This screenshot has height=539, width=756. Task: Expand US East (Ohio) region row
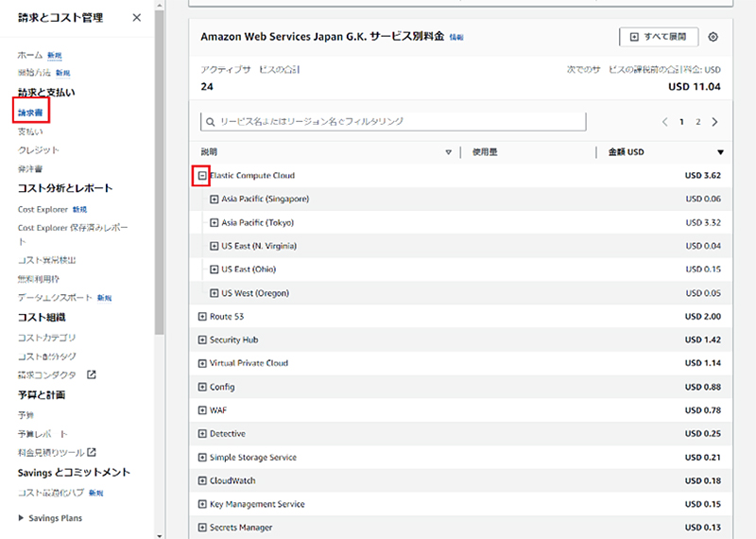click(x=215, y=269)
